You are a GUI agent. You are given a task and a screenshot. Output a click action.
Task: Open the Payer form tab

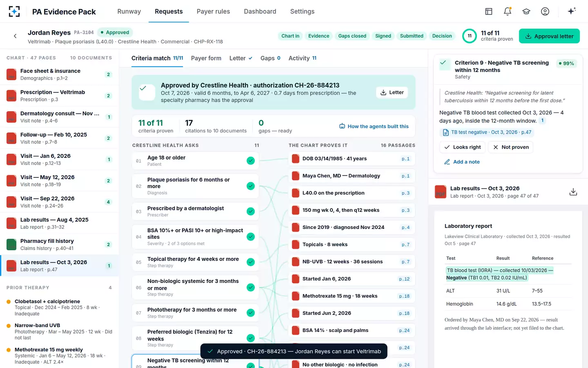click(206, 58)
